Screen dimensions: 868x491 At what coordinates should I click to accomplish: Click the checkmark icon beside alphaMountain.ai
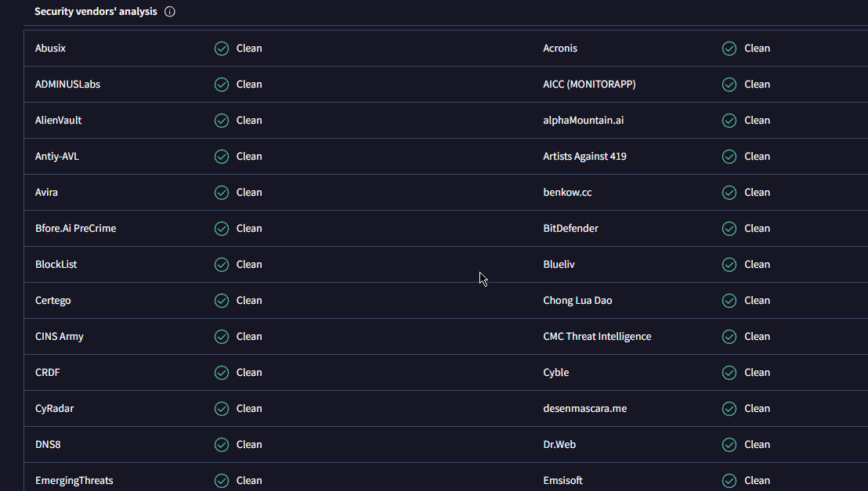(x=729, y=121)
